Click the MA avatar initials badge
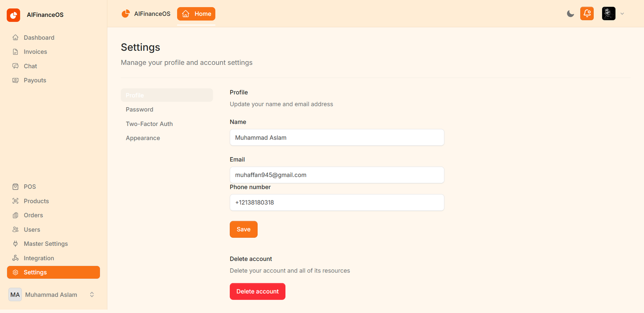Viewport: 644px width, 313px height. [x=15, y=294]
